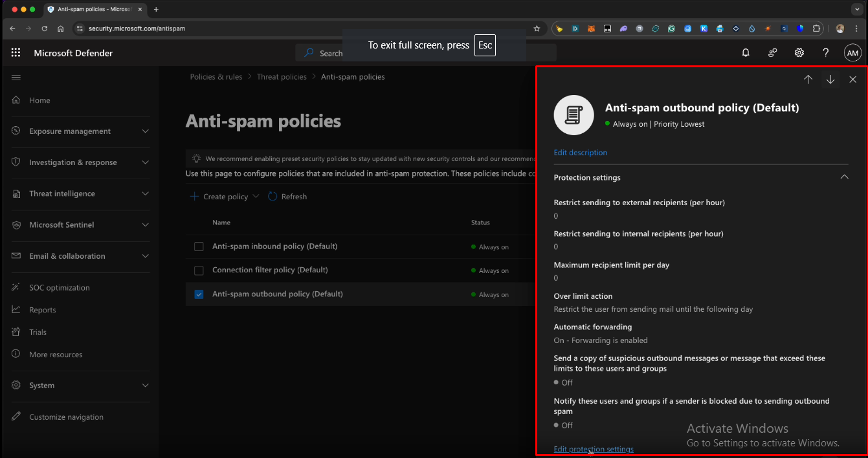Open the app launcher waffle icon
Image resolution: width=868 pixels, height=458 pixels.
point(16,53)
